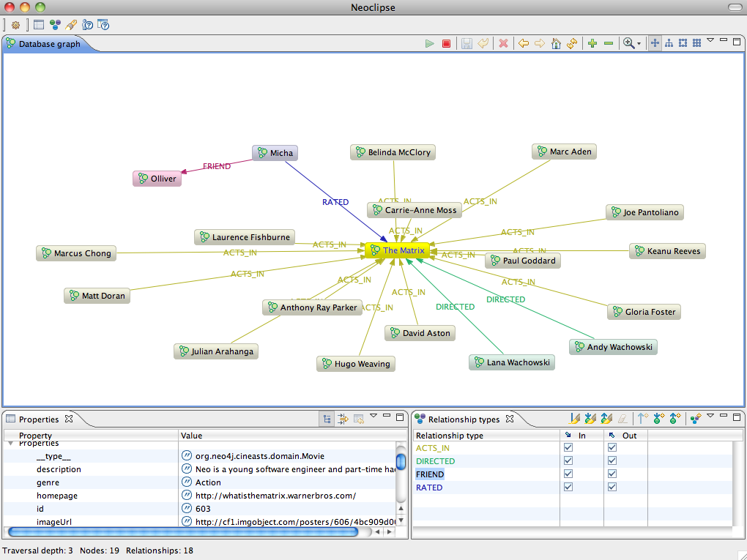Select the Keanu Reeves node
The width and height of the screenshot is (747, 560).
click(667, 251)
